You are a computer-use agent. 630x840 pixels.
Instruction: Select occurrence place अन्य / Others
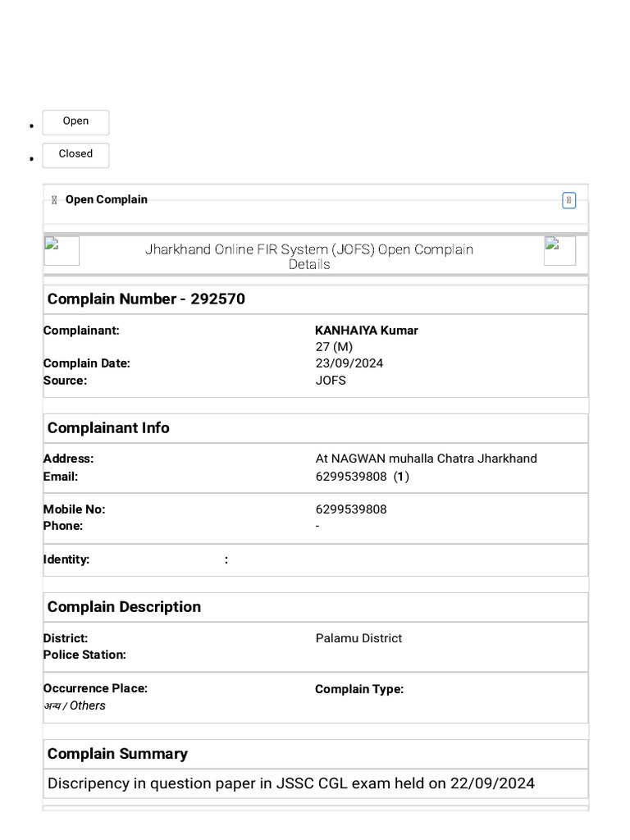click(75, 705)
